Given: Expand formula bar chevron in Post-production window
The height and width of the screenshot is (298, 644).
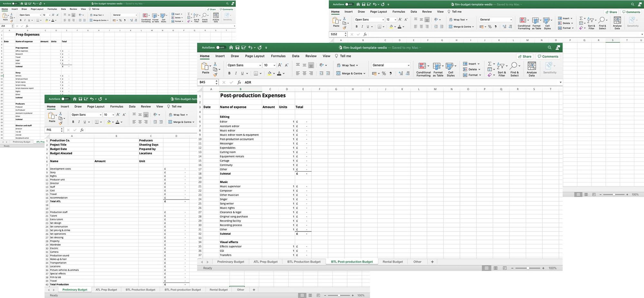Looking at the screenshot, I should point(561,82).
